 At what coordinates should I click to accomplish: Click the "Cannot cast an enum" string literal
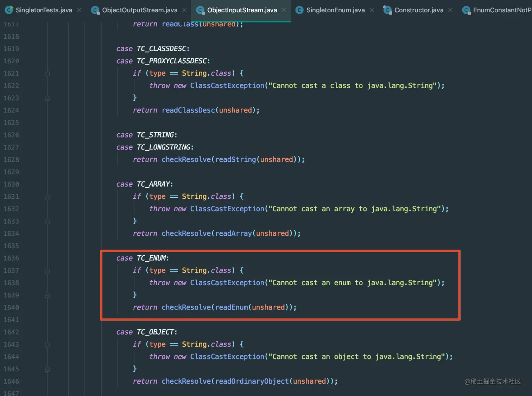click(x=353, y=283)
